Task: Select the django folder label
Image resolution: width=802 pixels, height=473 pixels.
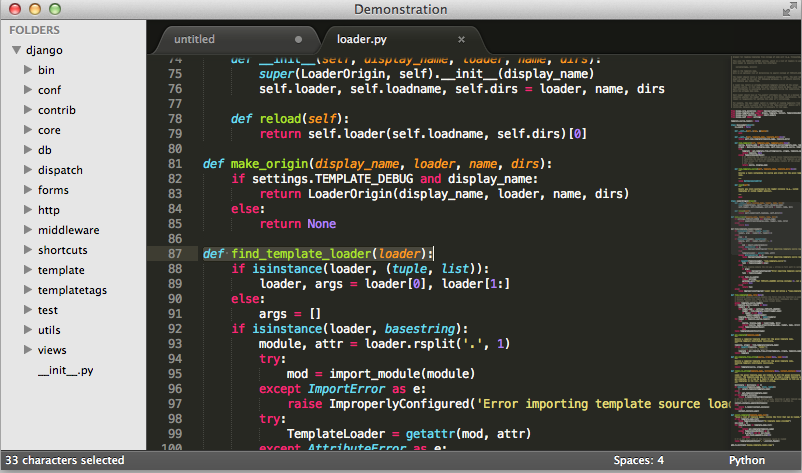Action: 44,50
